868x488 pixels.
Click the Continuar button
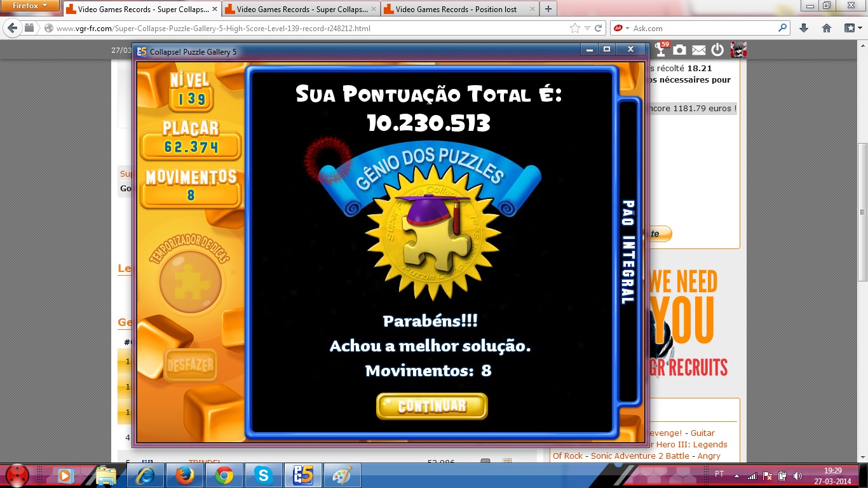(431, 406)
